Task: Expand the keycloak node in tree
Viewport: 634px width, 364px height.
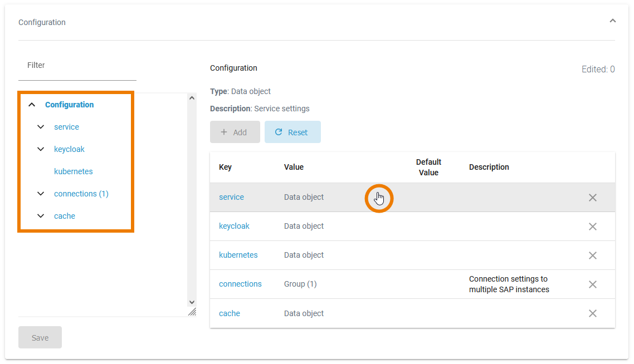Action: [x=41, y=149]
